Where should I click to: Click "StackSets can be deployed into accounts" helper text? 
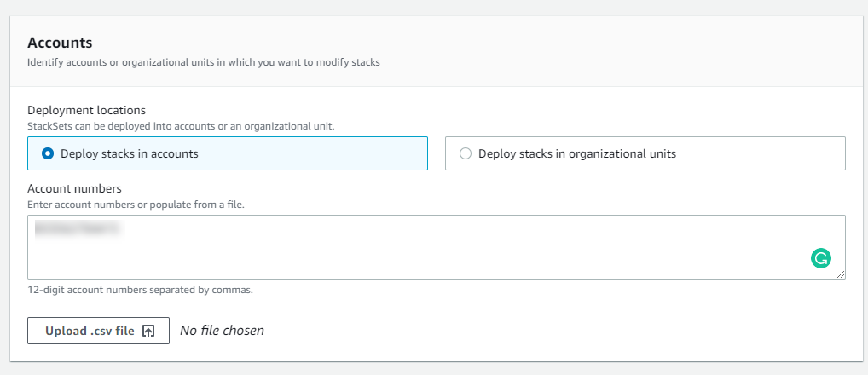(181, 126)
